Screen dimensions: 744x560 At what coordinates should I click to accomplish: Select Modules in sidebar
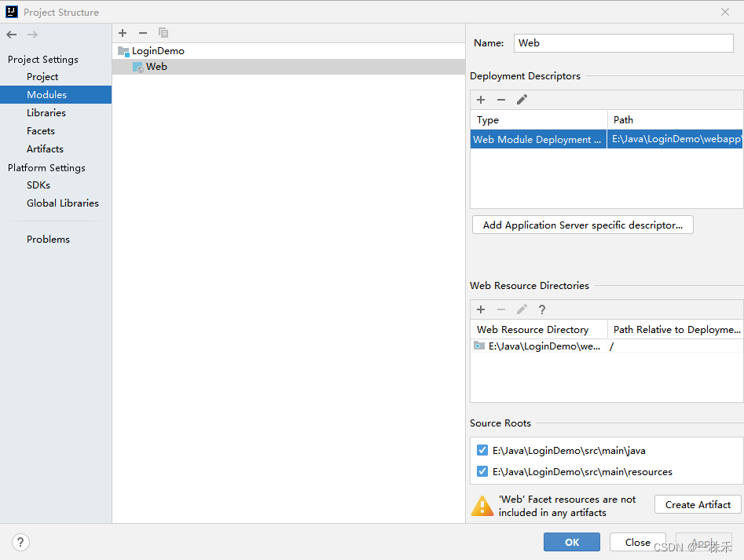[56, 94]
